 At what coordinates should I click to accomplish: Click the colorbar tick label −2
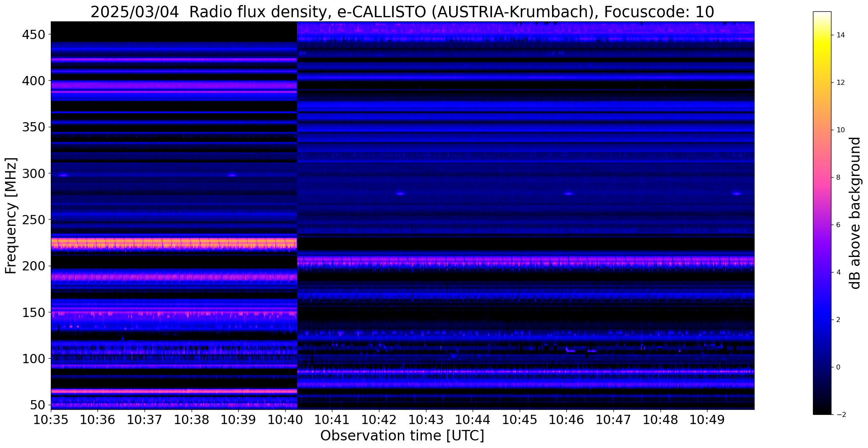pyautogui.click(x=841, y=415)
